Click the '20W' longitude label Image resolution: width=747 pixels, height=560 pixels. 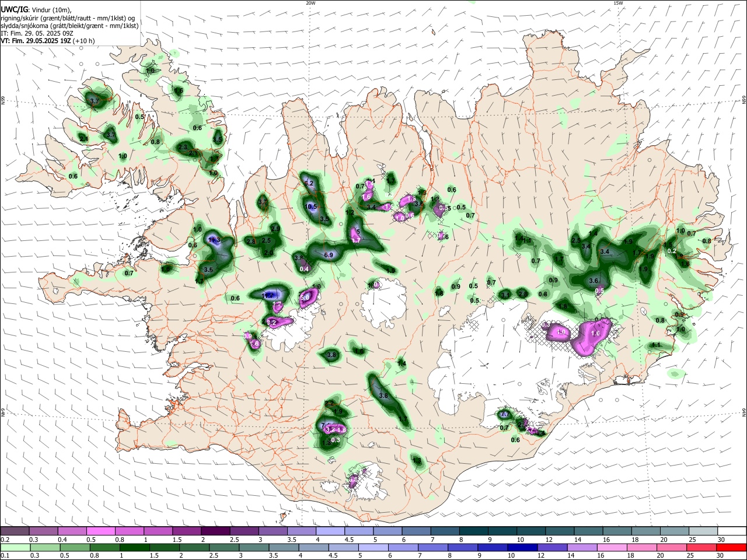pos(310,3)
